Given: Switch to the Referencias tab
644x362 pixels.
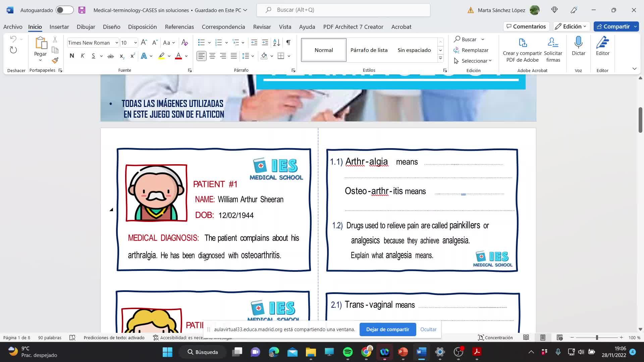Looking at the screenshot, I should (179, 27).
